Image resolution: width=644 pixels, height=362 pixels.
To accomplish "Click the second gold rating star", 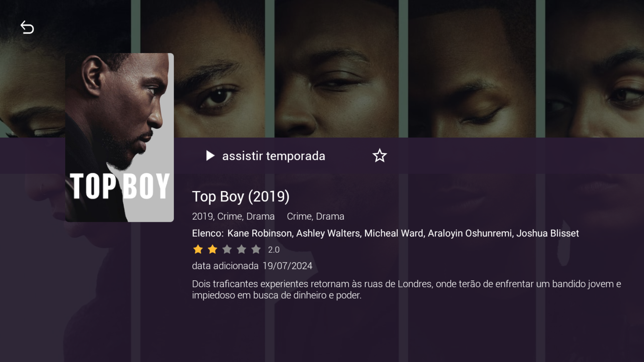I will click(212, 249).
